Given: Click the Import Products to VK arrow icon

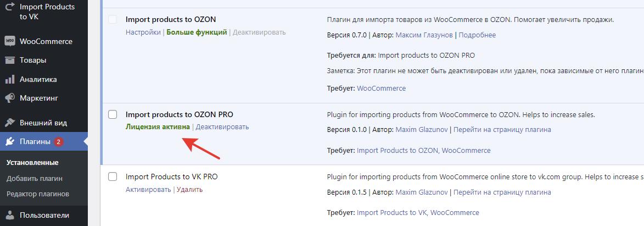Looking at the screenshot, I should tap(9, 7).
